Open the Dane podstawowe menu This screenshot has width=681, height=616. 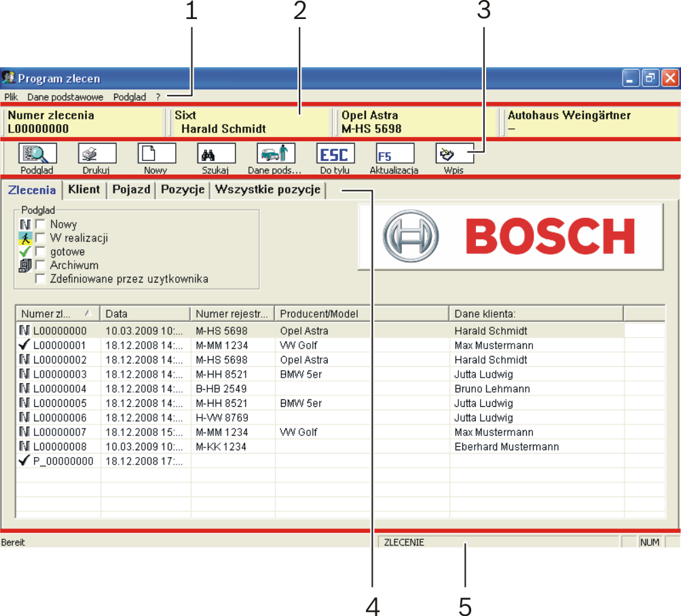click(x=65, y=97)
